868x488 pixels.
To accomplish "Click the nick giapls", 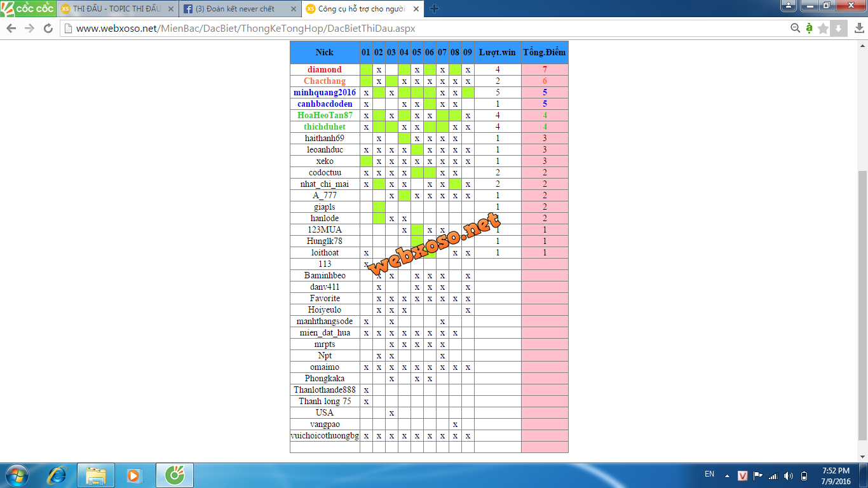I will 325,207.
